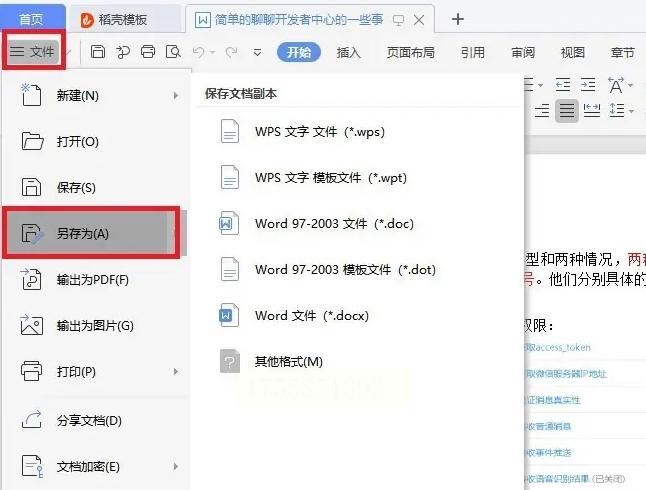Click the align right paragraph icon
This screenshot has width=646, height=490.
pos(542,110)
